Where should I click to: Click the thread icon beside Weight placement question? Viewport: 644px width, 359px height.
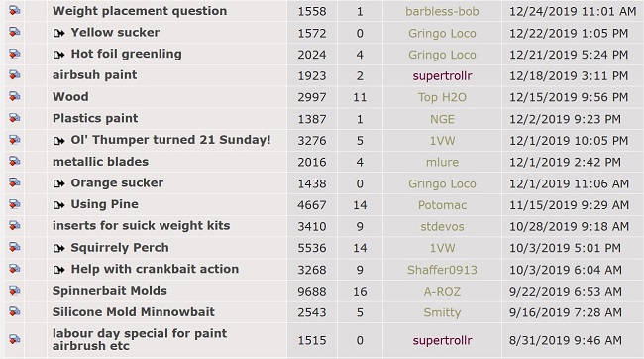[15, 10]
